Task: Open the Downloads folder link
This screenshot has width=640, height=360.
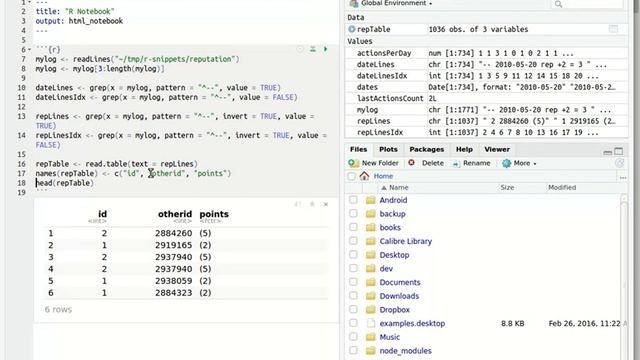Action: [399, 296]
